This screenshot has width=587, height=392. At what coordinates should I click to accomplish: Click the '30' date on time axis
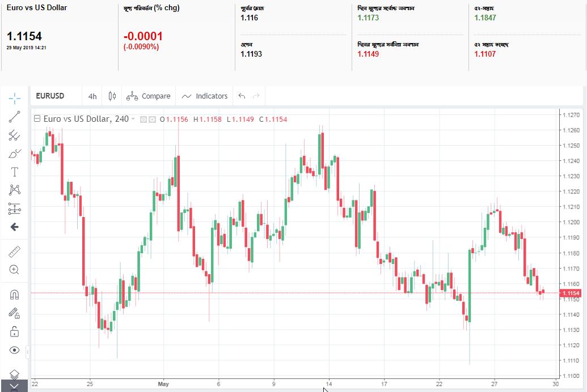tap(556, 384)
